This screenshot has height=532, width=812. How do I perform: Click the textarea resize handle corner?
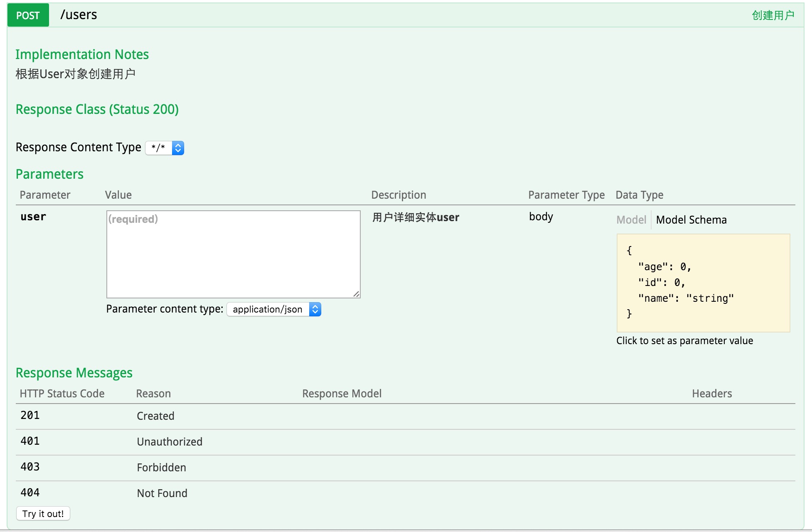pyautogui.click(x=357, y=294)
